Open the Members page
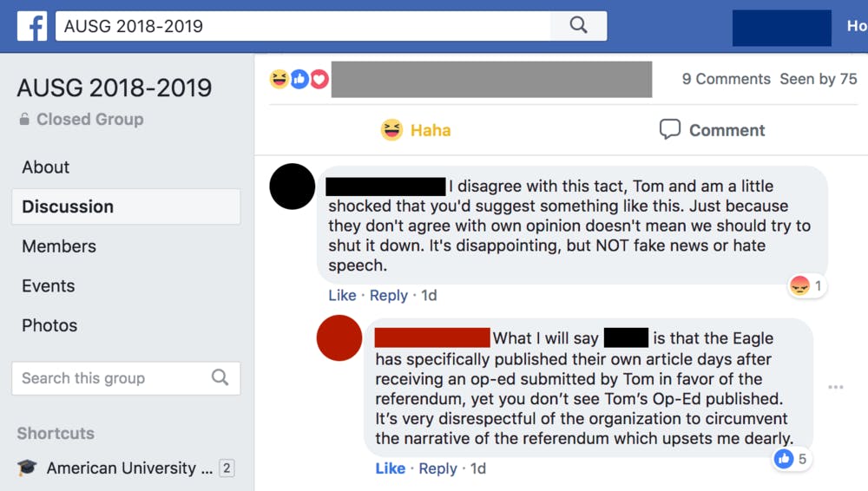 pos(59,246)
